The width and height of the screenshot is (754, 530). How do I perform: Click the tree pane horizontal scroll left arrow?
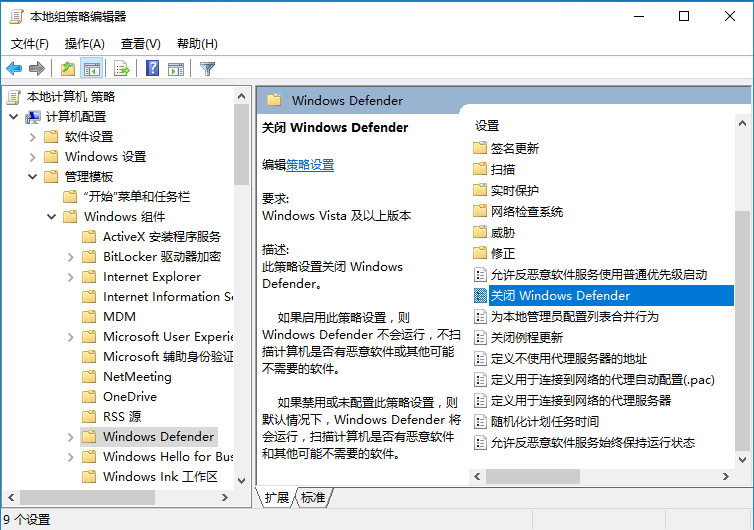click(x=11, y=497)
